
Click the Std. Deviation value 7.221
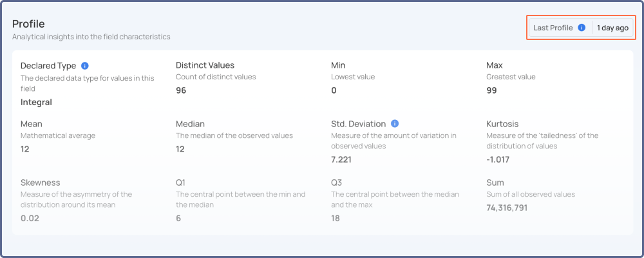tap(341, 160)
